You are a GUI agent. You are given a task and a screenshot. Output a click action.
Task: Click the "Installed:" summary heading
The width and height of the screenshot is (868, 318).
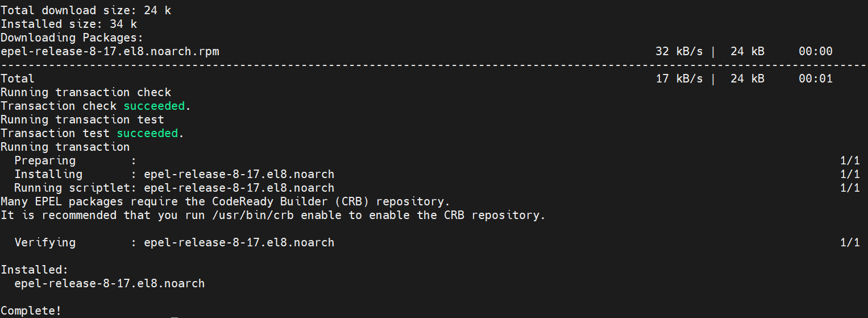(34, 270)
